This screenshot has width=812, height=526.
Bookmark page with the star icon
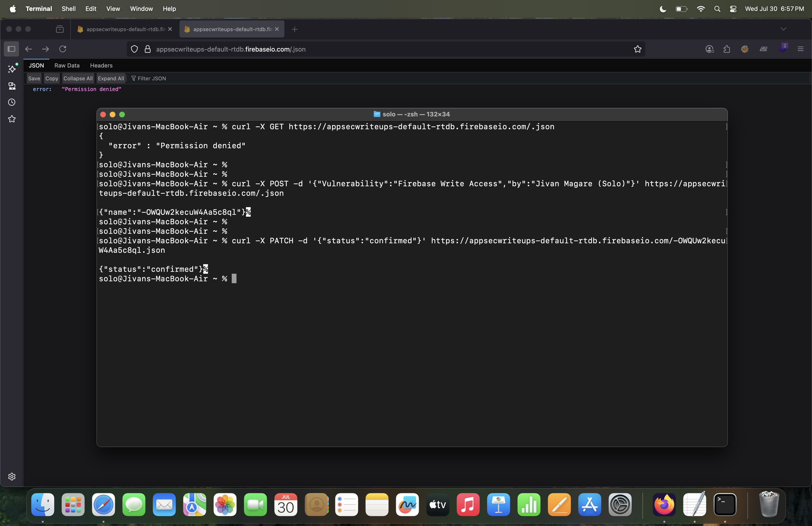pyautogui.click(x=637, y=49)
